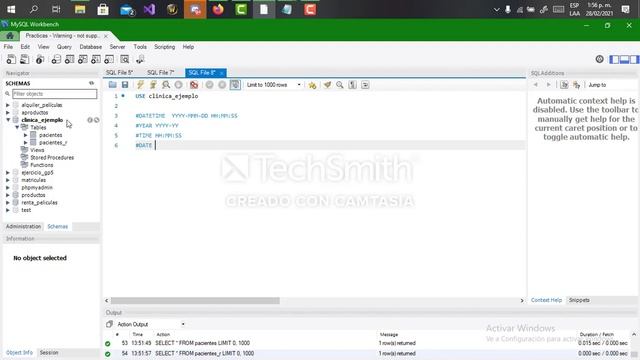Select the Views node
The image size is (640, 360).
(x=37, y=150)
